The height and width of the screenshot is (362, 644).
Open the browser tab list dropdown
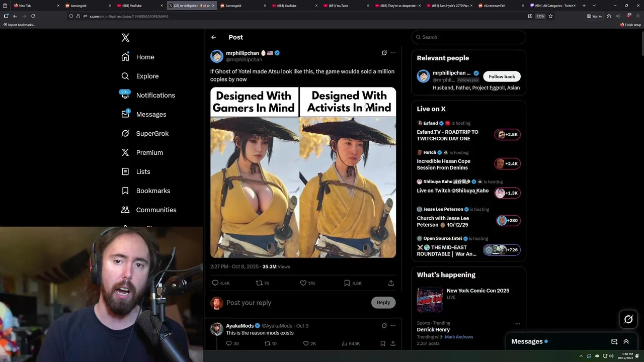[x=594, y=6]
